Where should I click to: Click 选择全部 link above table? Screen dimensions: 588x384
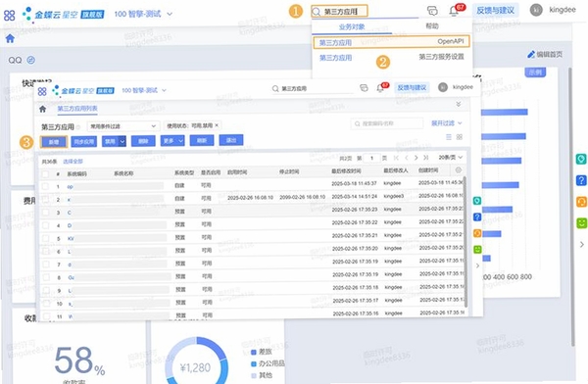(73, 162)
